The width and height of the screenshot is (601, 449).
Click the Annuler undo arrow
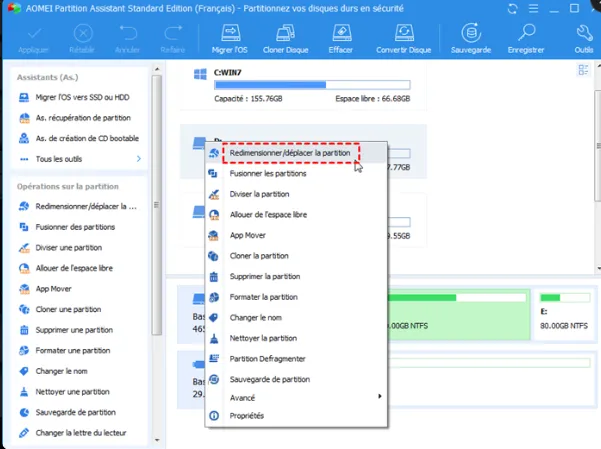128,39
